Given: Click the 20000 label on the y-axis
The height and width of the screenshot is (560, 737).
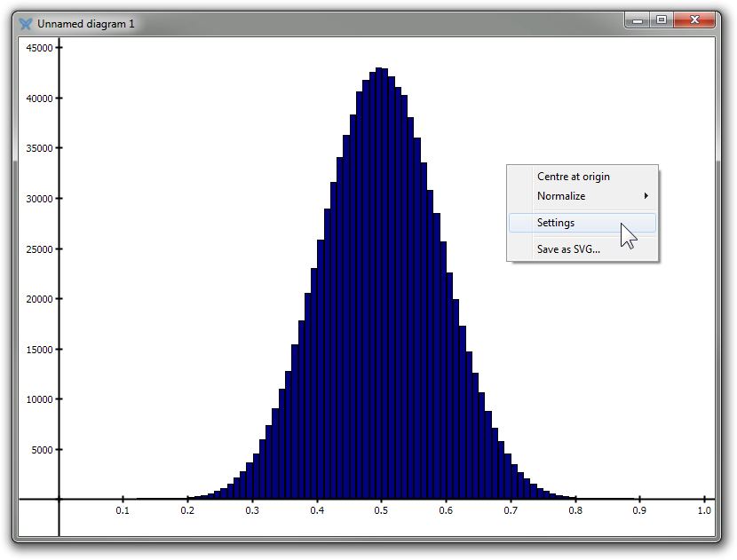Looking at the screenshot, I should tap(38, 299).
